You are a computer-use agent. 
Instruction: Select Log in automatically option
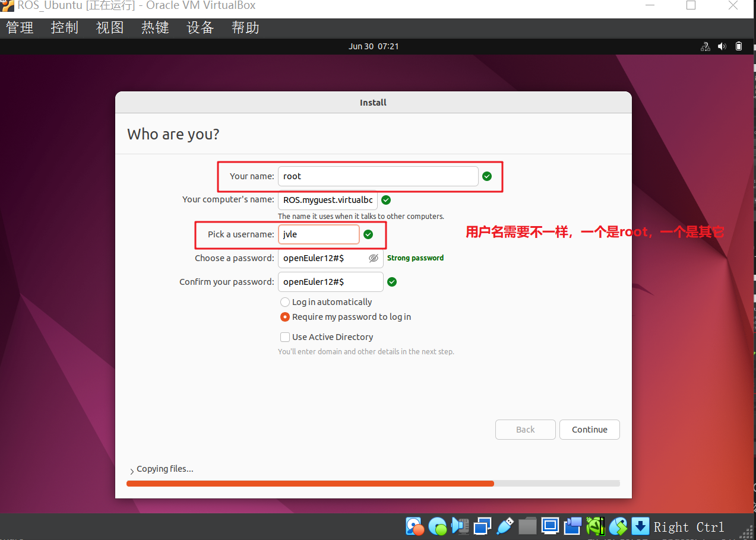pos(285,302)
